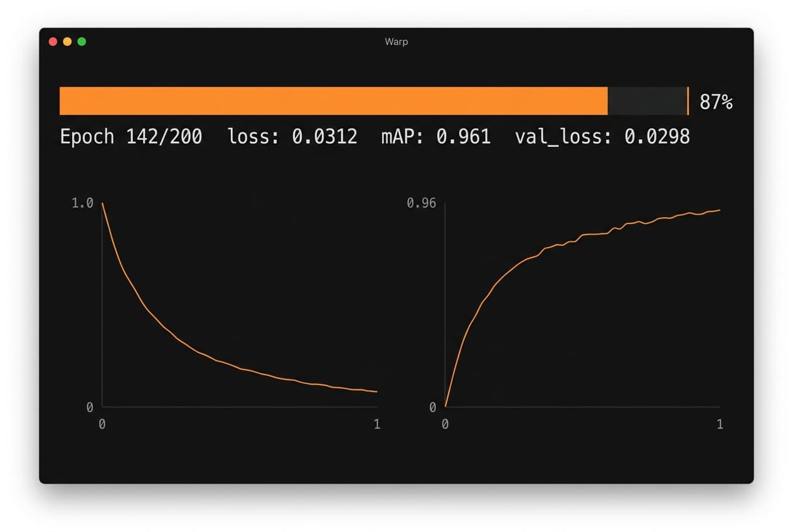Click the red close window button

point(53,41)
